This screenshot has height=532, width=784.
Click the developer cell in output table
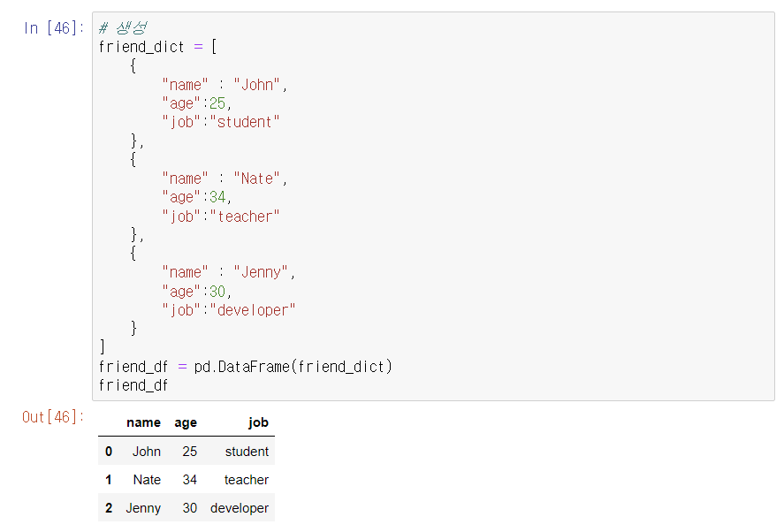point(240,508)
